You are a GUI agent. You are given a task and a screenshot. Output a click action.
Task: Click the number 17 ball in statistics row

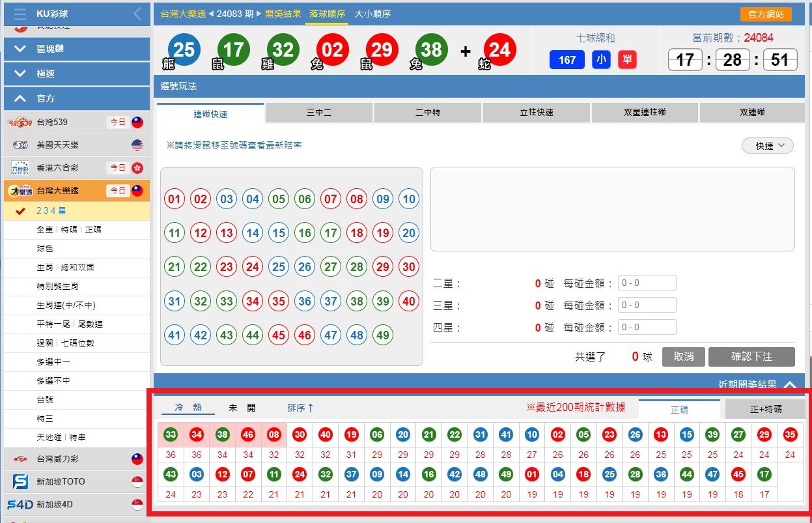coord(764,475)
